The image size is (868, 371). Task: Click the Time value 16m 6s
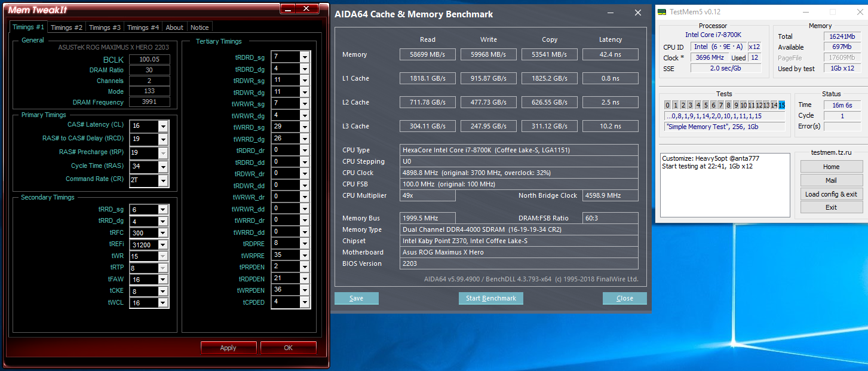(842, 105)
